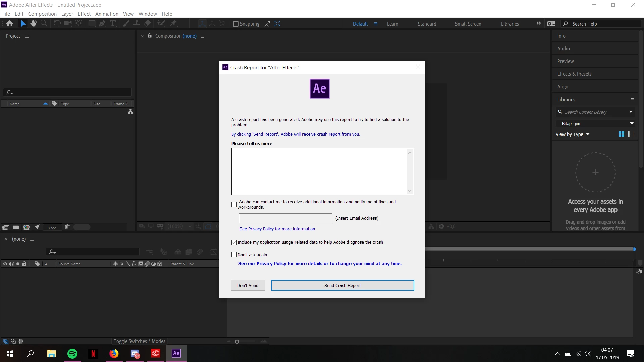Open See Privacy Policy for more information link
This screenshot has width=644, height=362.
(277, 229)
